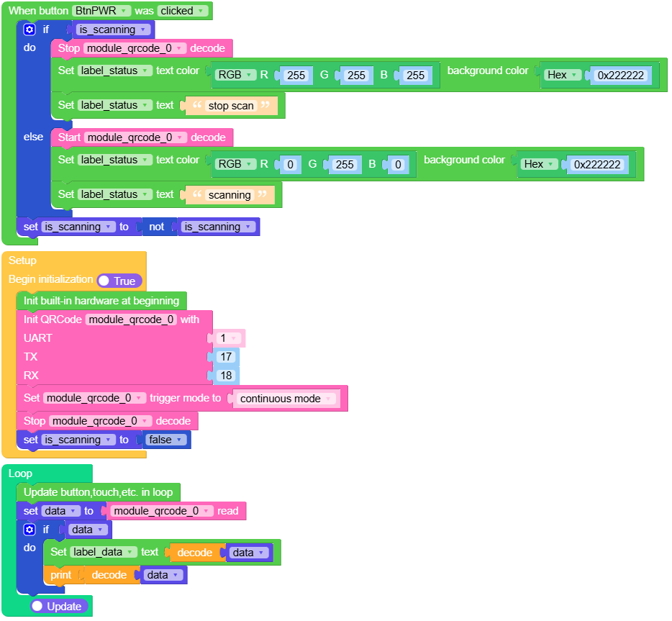672x621 pixels.
Task: Open Hex dropdown in white text color block
Action: (x=563, y=75)
